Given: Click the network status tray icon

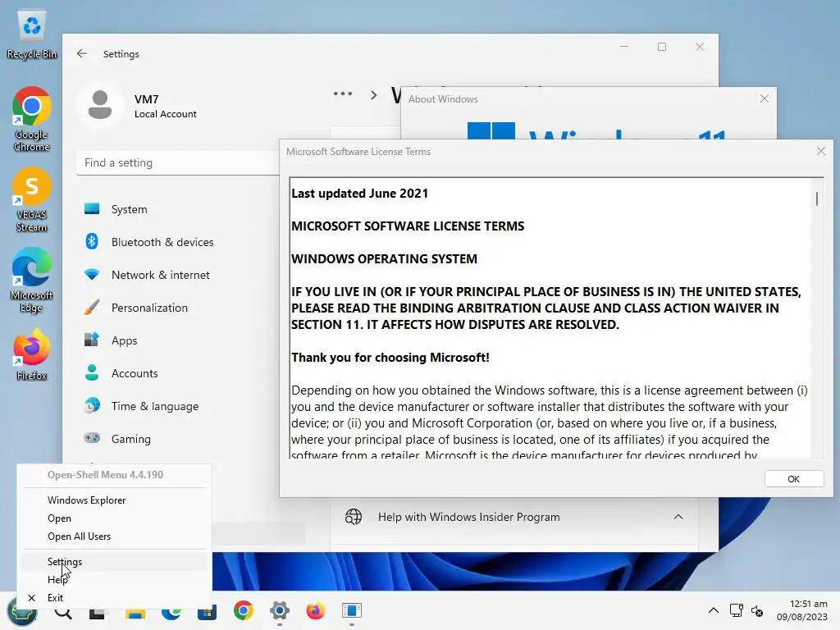Looking at the screenshot, I should (736, 610).
